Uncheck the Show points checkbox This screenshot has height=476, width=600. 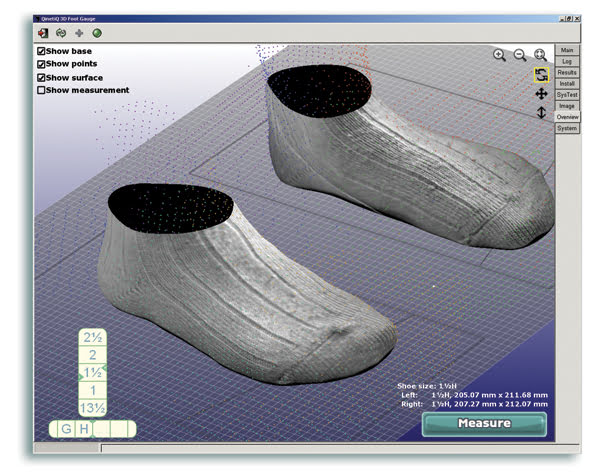point(41,64)
